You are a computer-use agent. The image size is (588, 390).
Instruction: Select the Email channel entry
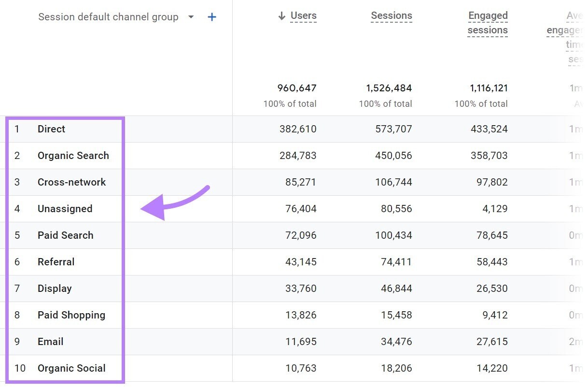point(50,342)
